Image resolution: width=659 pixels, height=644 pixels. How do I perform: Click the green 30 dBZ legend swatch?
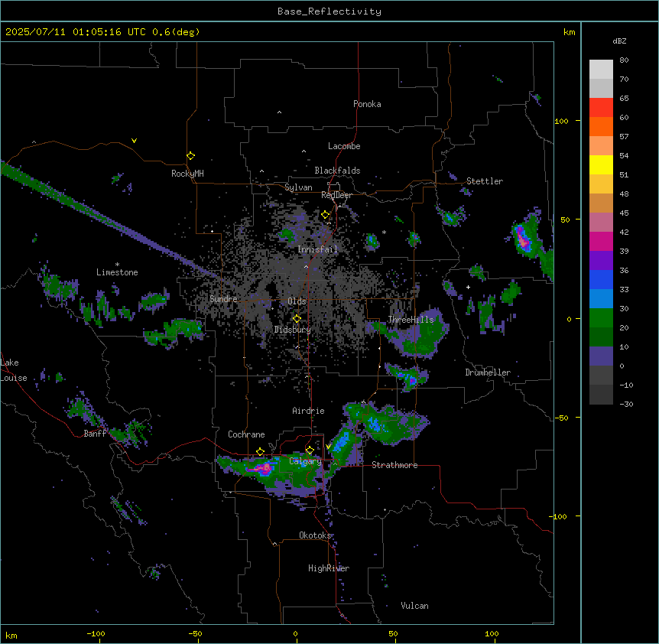[x=601, y=318]
